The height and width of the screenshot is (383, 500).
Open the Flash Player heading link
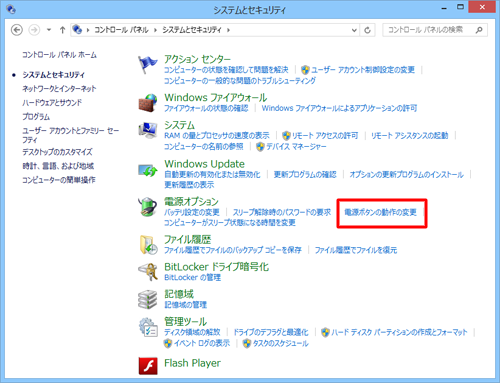pyautogui.click(x=192, y=363)
